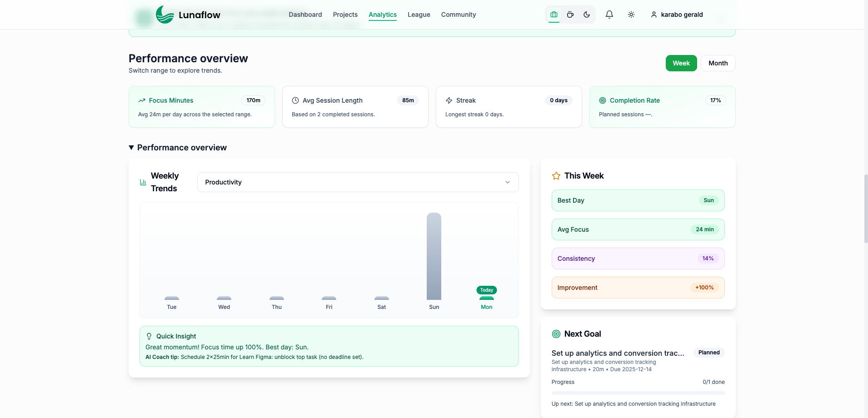Expand the Productivity chevron arrow
This screenshot has height=418, width=868.
point(507,182)
